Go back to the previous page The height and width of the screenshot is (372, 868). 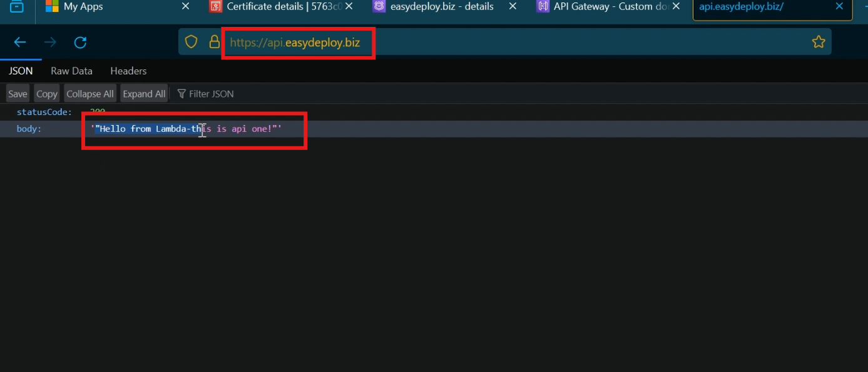tap(20, 43)
